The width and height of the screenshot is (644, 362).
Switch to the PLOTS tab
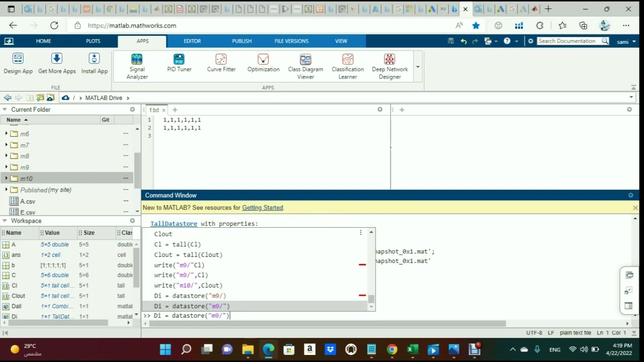(x=93, y=41)
